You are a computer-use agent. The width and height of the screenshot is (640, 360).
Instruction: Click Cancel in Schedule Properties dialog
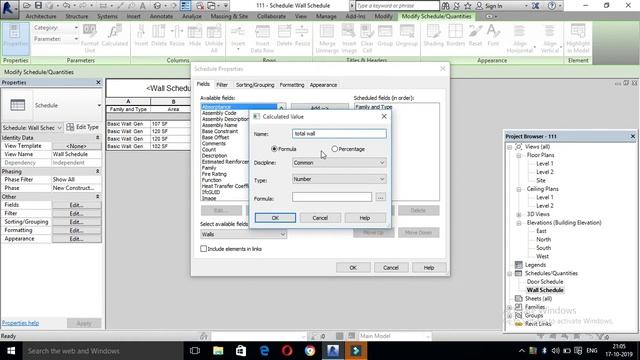tap(391, 267)
